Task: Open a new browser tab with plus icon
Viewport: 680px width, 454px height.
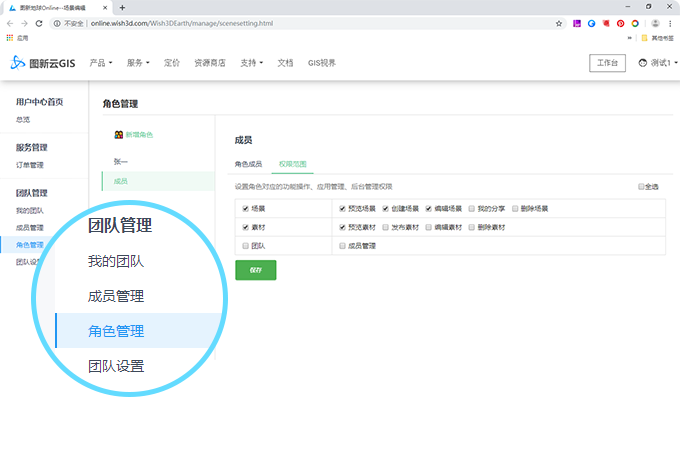Action: pyautogui.click(x=122, y=7)
